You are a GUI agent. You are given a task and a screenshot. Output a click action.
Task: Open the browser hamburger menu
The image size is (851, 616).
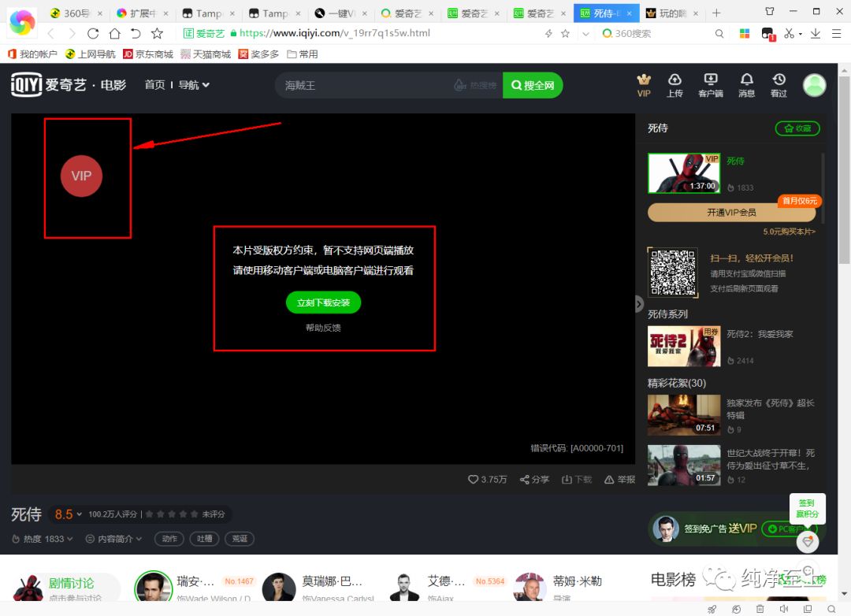[x=836, y=34]
